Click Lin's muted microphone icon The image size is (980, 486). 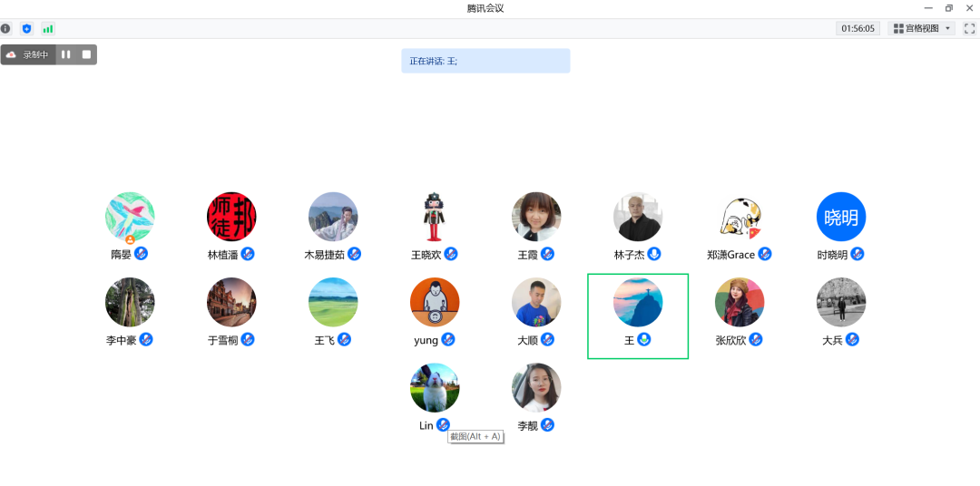(443, 424)
